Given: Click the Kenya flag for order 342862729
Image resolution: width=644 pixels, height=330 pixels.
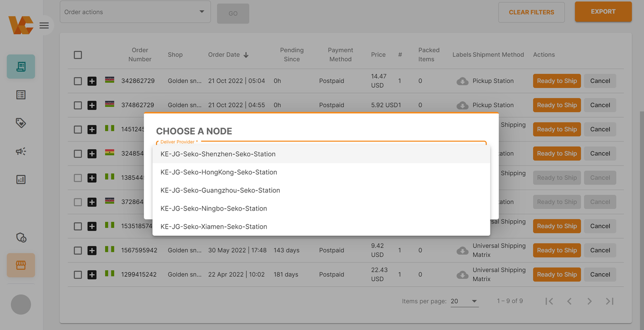Looking at the screenshot, I should click(x=109, y=80).
